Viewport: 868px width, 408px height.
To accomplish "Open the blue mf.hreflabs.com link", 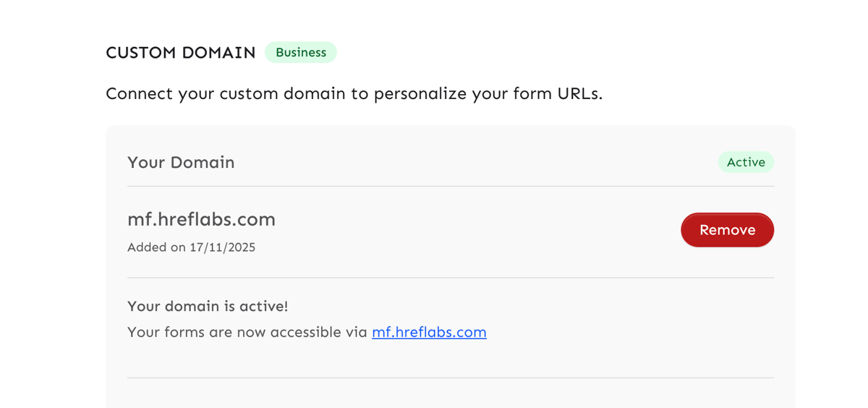I will coord(429,332).
